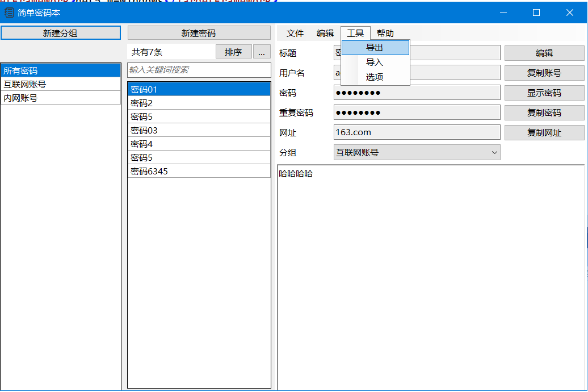Choose 导出 from the tools menu
The width and height of the screenshot is (588, 392).
[375, 48]
